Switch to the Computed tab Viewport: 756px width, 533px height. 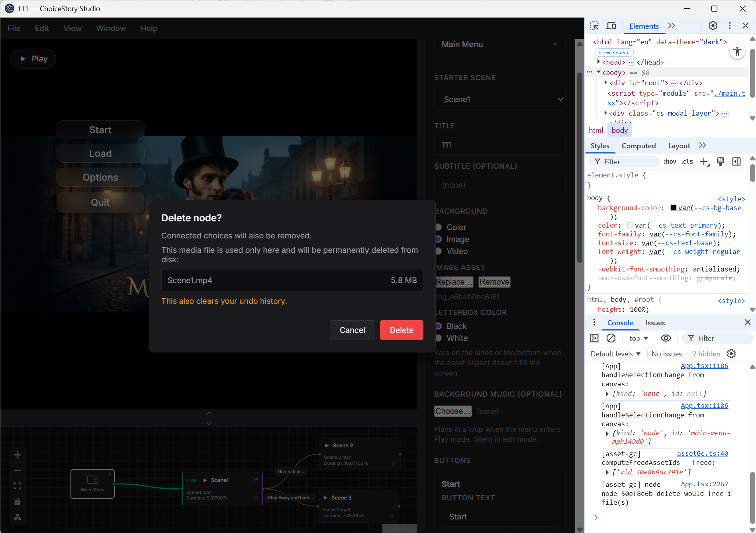638,146
